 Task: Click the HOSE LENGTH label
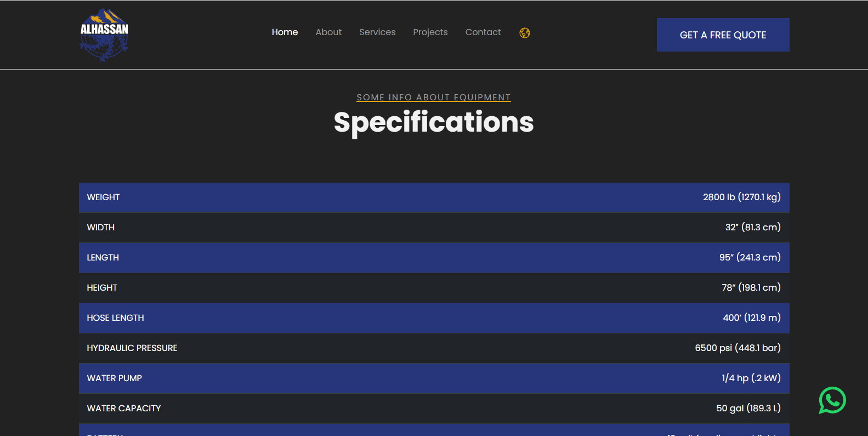click(x=115, y=318)
